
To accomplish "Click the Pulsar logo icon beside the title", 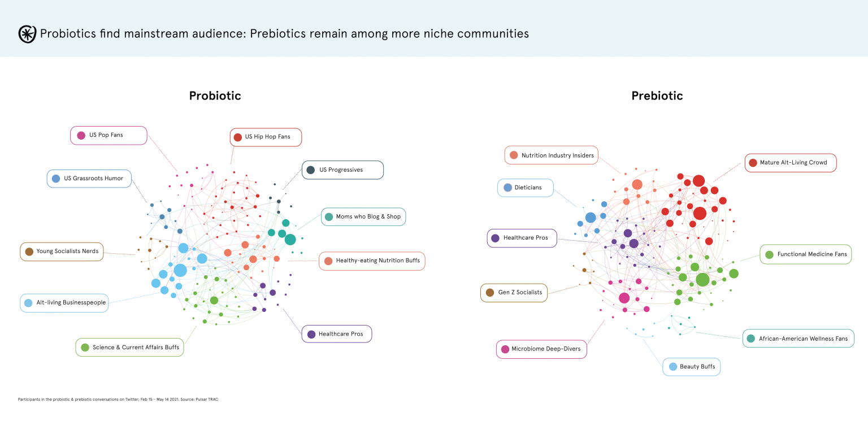I will (27, 34).
